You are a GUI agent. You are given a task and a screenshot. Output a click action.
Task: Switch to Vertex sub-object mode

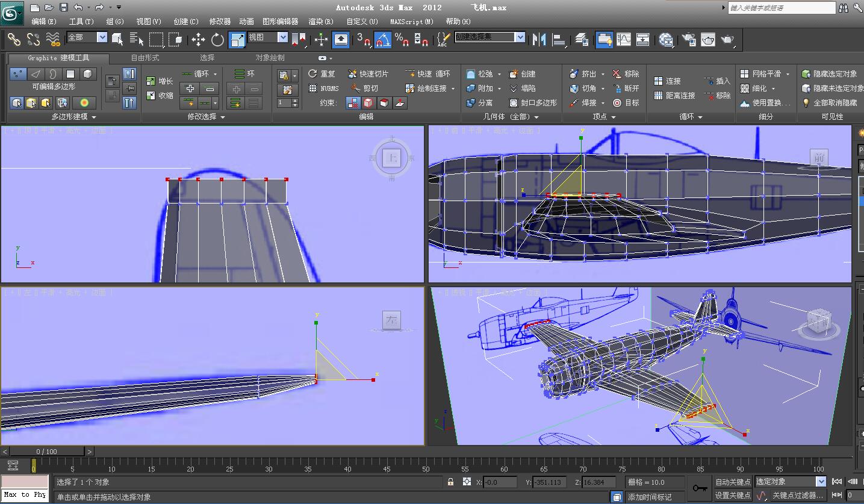[x=18, y=73]
